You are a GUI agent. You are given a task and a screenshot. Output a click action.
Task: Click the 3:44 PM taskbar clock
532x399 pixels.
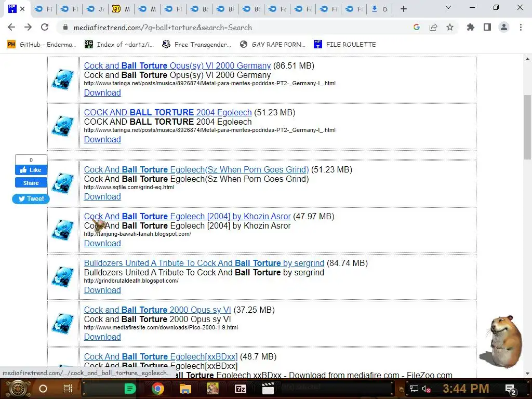tap(466, 388)
